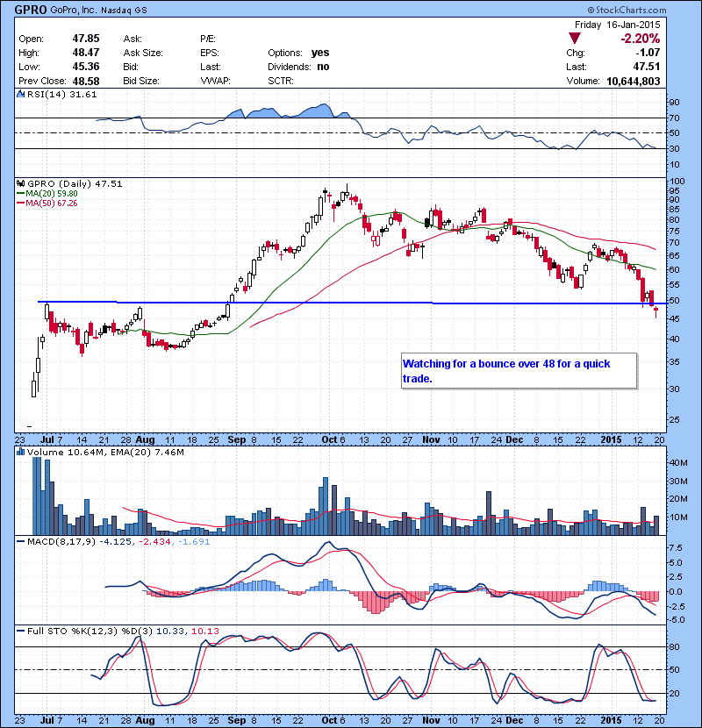Click the P/E: field label
This screenshot has height=728, width=702.
(x=208, y=39)
